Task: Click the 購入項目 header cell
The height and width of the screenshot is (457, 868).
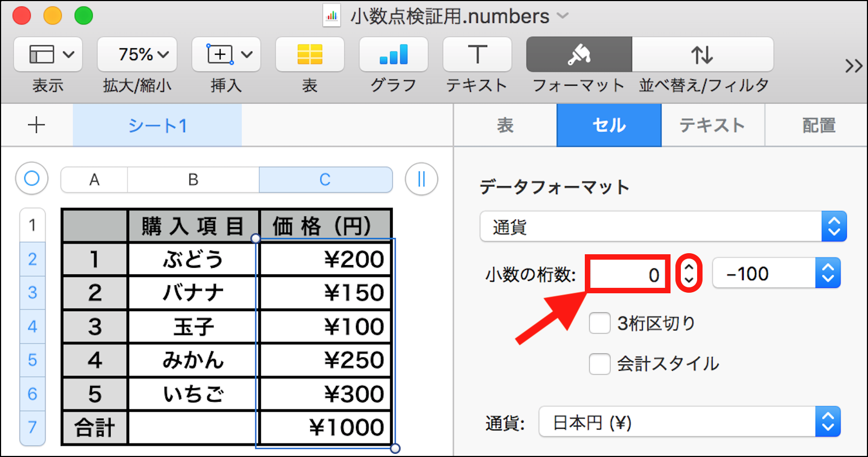Action: pos(193,226)
